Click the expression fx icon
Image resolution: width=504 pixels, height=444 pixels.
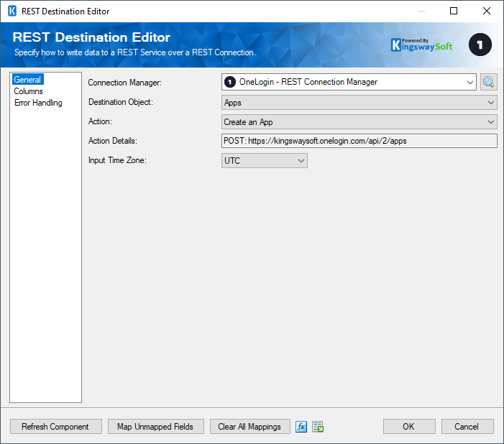(301, 427)
